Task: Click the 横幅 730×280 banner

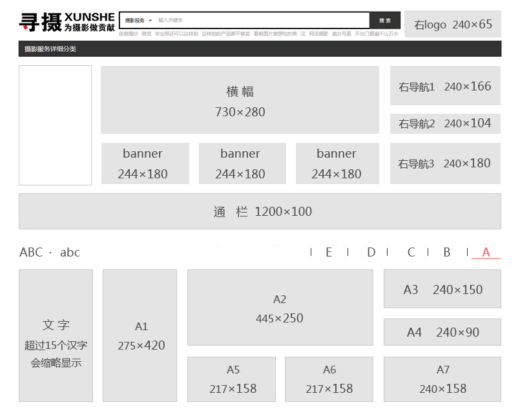Action: 240,100
